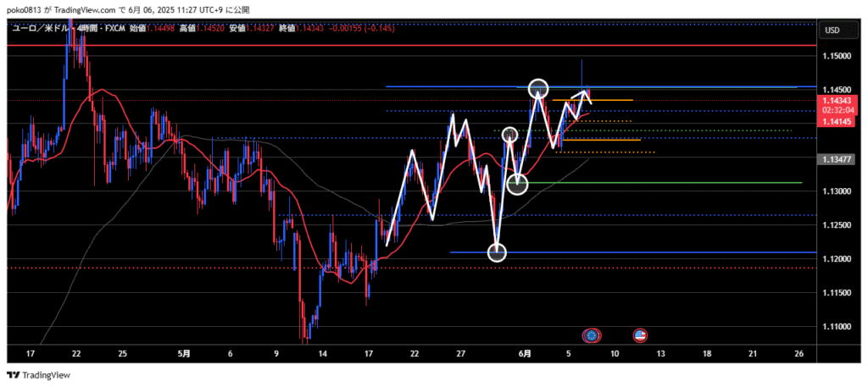The image size is (868, 387).
Task: Click the 1.15000 label on price axis
Action: 837,56
